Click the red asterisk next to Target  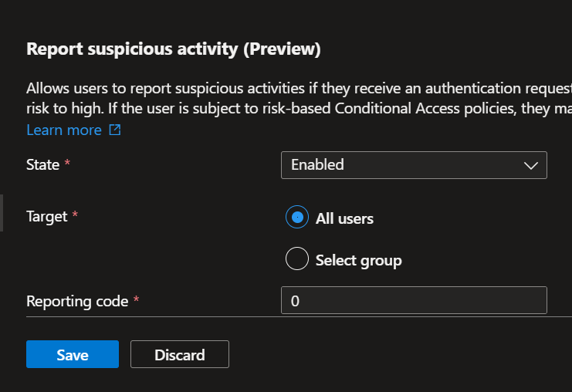(x=75, y=217)
